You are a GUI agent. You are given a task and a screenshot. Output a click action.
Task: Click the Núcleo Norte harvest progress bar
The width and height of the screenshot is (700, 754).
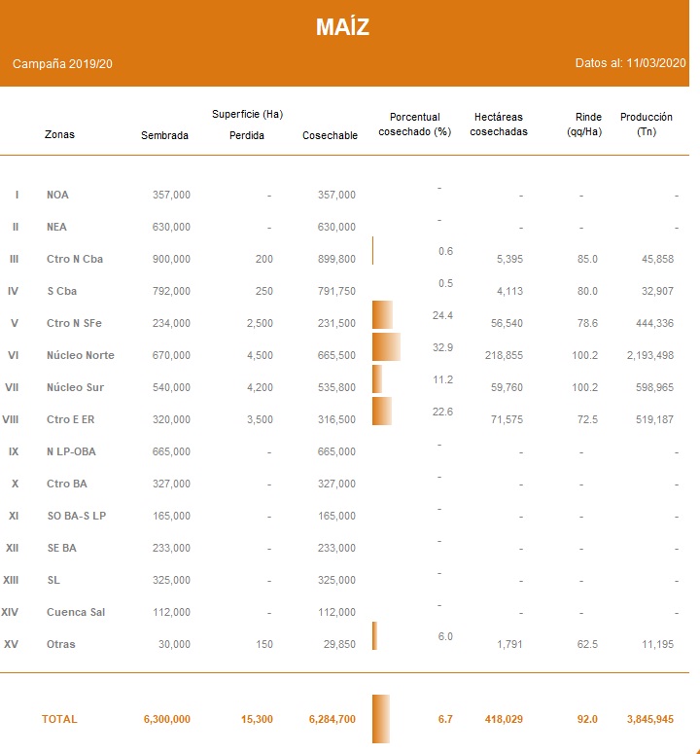[x=386, y=347]
